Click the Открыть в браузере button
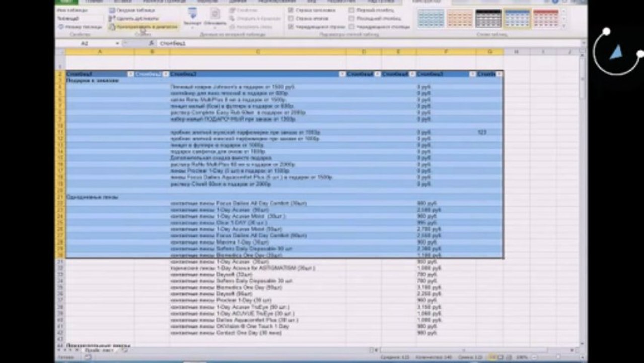 255,18
